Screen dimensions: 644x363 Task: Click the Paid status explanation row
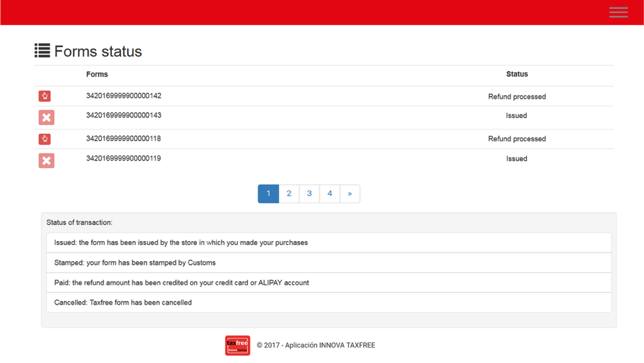pos(328,283)
